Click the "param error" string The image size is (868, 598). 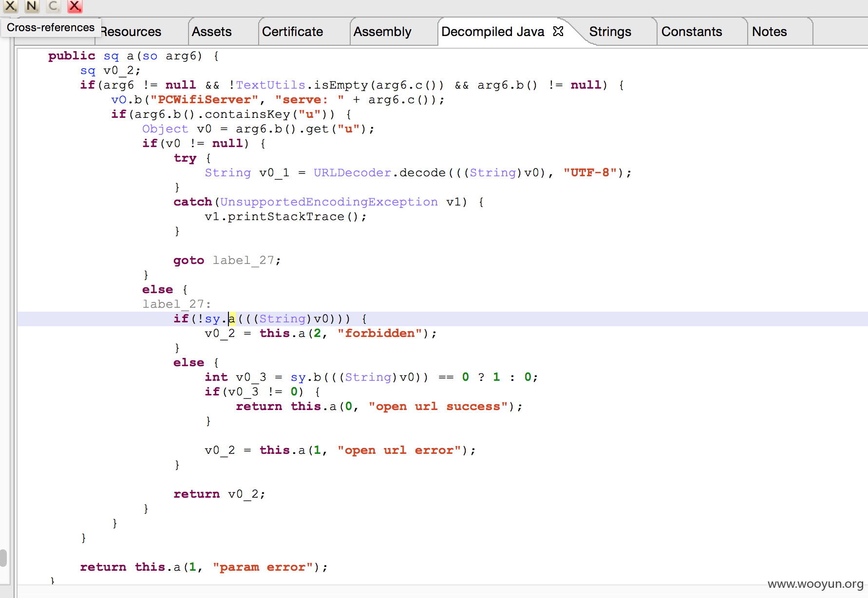[x=263, y=567]
